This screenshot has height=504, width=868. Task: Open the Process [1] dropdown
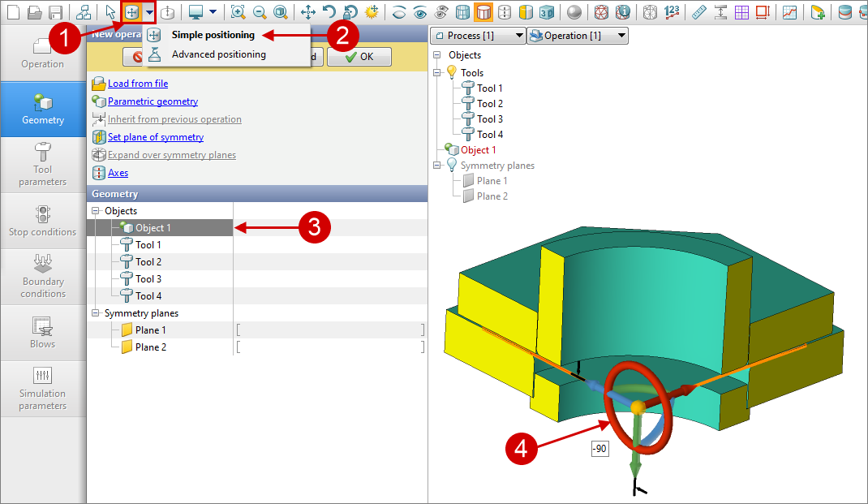click(x=478, y=36)
